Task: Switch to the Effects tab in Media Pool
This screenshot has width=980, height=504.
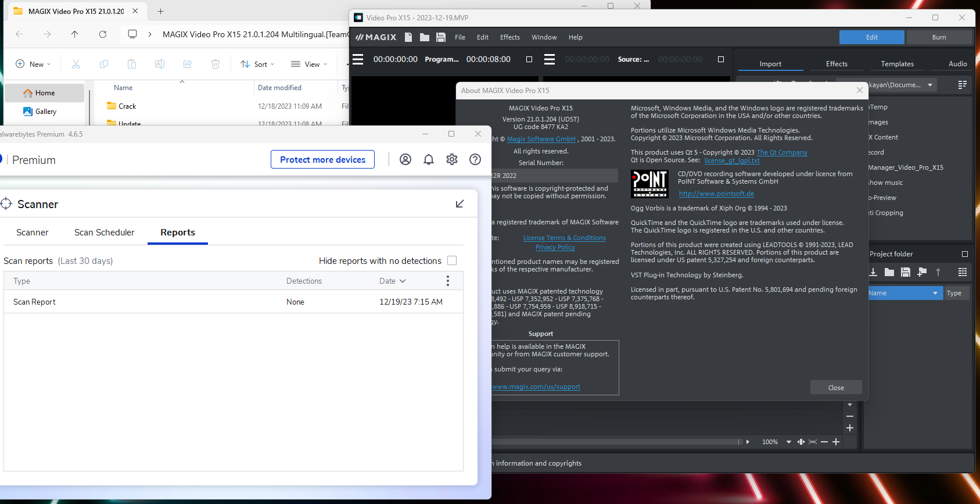Action: coord(837,64)
